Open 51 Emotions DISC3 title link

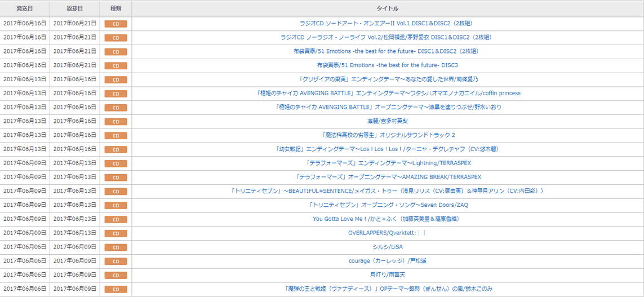pyautogui.click(x=388, y=65)
